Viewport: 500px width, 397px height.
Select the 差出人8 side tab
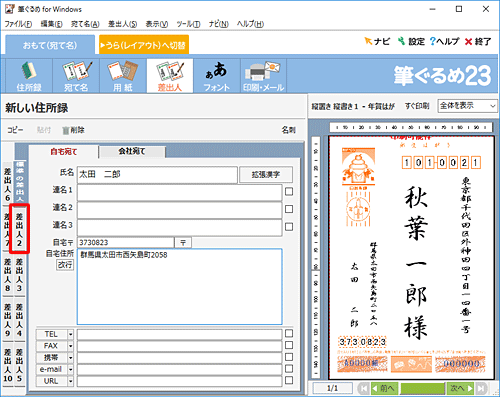(x=8, y=274)
